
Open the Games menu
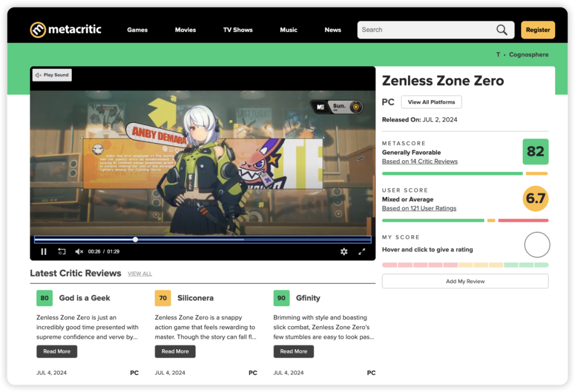click(x=137, y=30)
